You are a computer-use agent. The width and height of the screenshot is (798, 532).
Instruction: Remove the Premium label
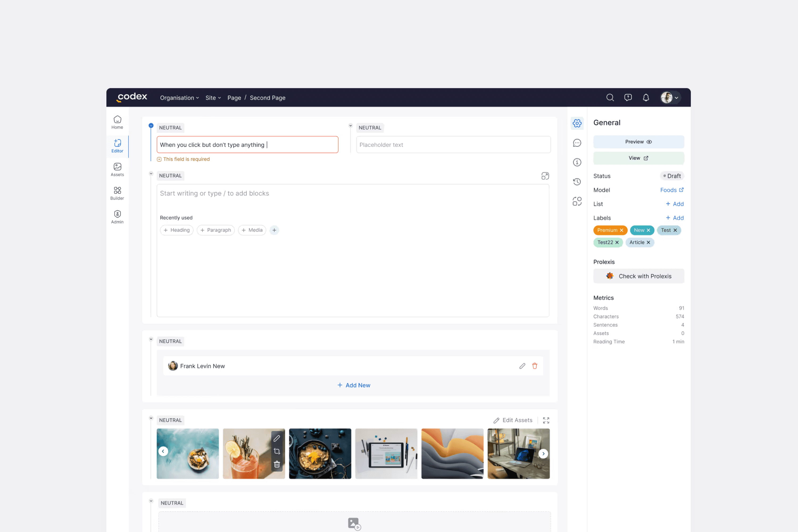click(622, 230)
